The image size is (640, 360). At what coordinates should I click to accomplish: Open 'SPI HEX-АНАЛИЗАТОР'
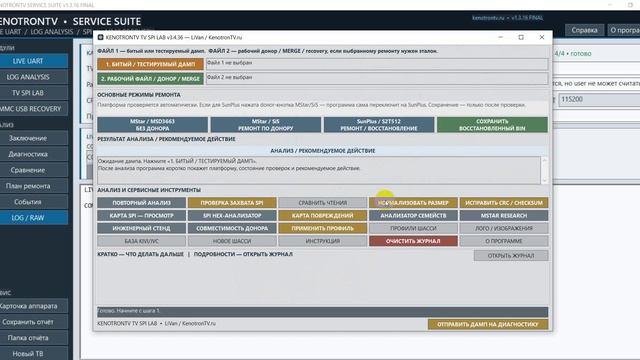pyautogui.click(x=232, y=215)
